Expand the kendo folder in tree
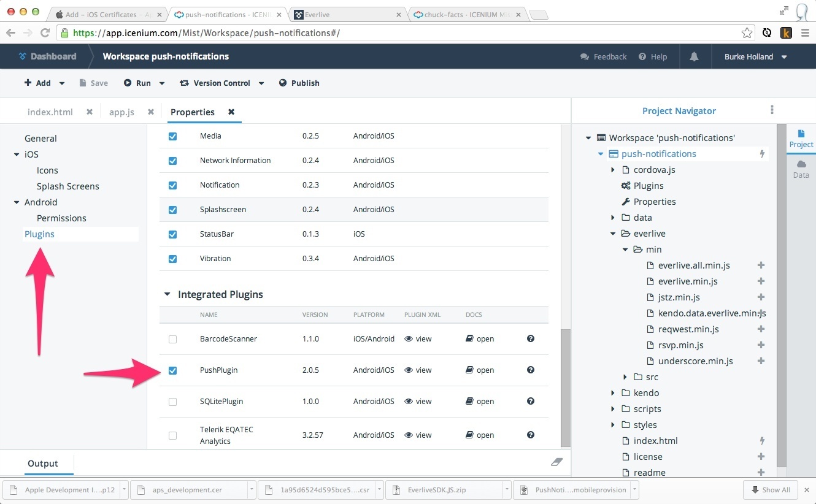The image size is (816, 504). click(613, 393)
